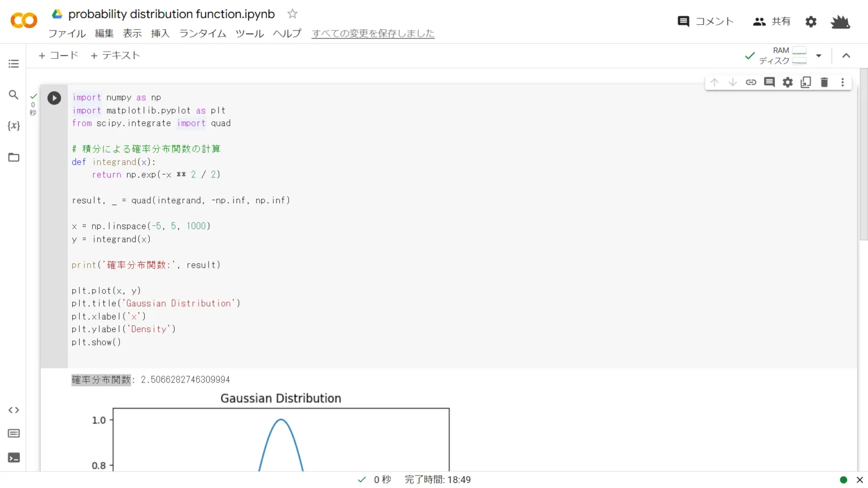Open the files folder panel

[x=14, y=157]
